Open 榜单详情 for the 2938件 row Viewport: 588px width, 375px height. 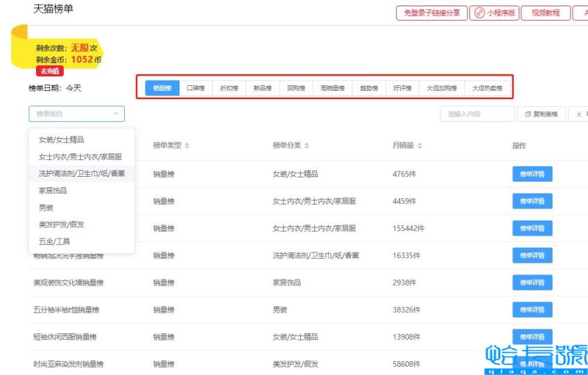(532, 282)
